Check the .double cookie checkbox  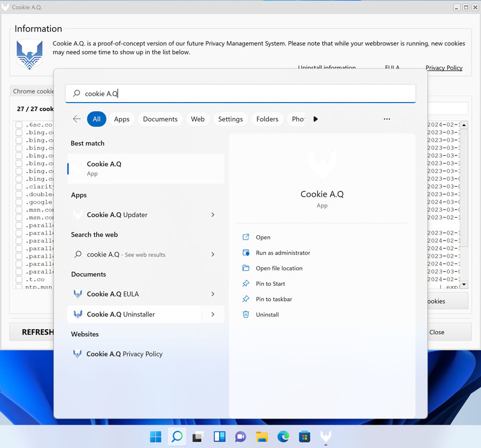pos(19,194)
